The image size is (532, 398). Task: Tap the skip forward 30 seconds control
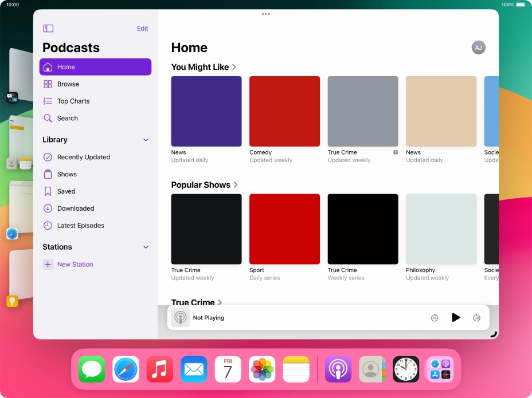[x=476, y=317]
